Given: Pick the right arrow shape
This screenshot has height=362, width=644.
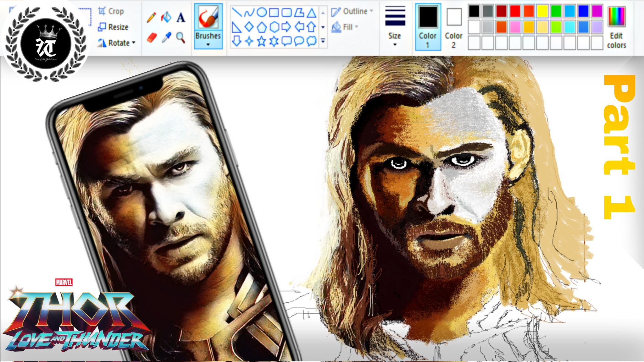Looking at the screenshot, I should 286,27.
